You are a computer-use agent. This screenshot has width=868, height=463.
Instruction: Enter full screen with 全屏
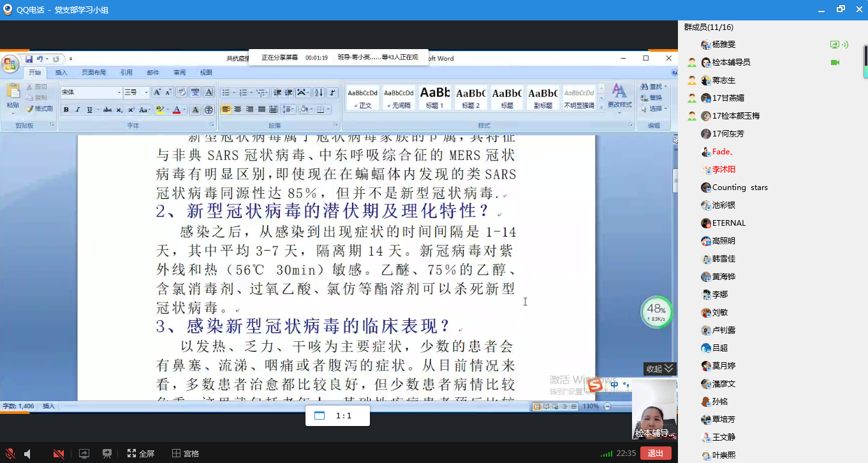(141, 453)
